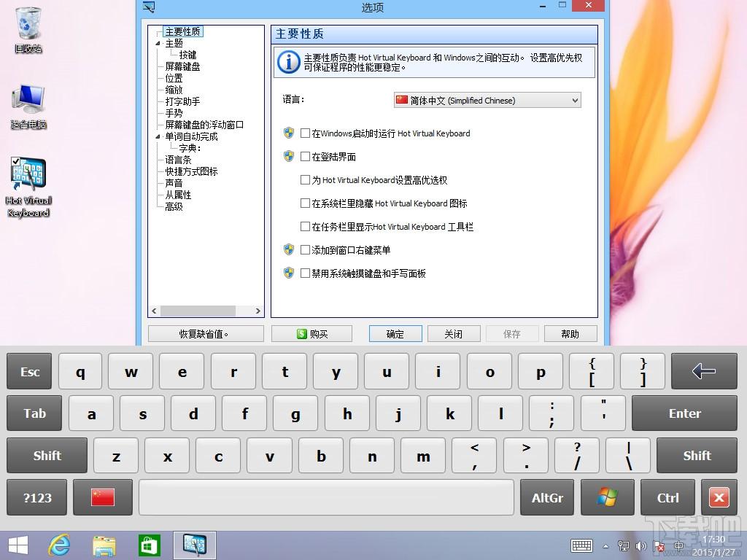Open Internet Explorer from the taskbar
747x560 pixels.
[59, 545]
